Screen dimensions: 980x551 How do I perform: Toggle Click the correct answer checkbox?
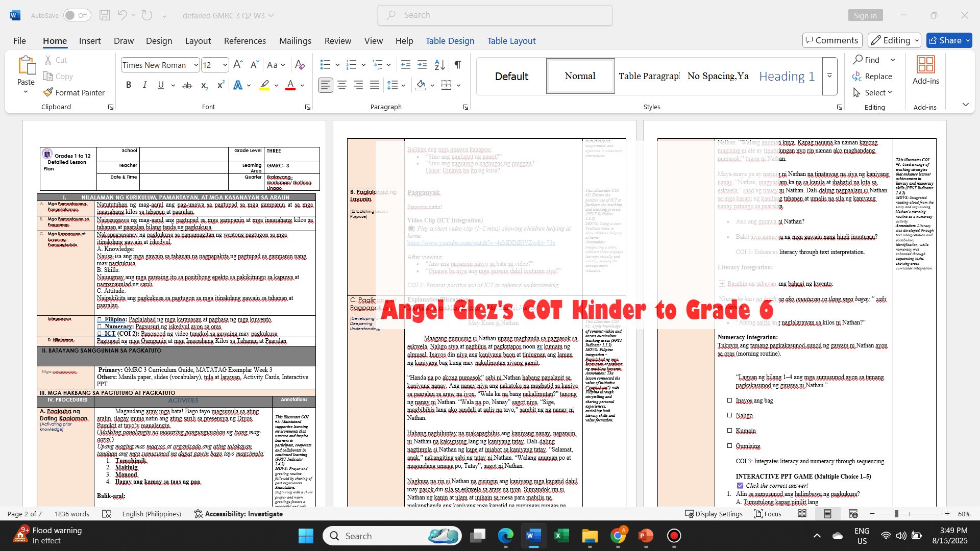click(x=740, y=486)
